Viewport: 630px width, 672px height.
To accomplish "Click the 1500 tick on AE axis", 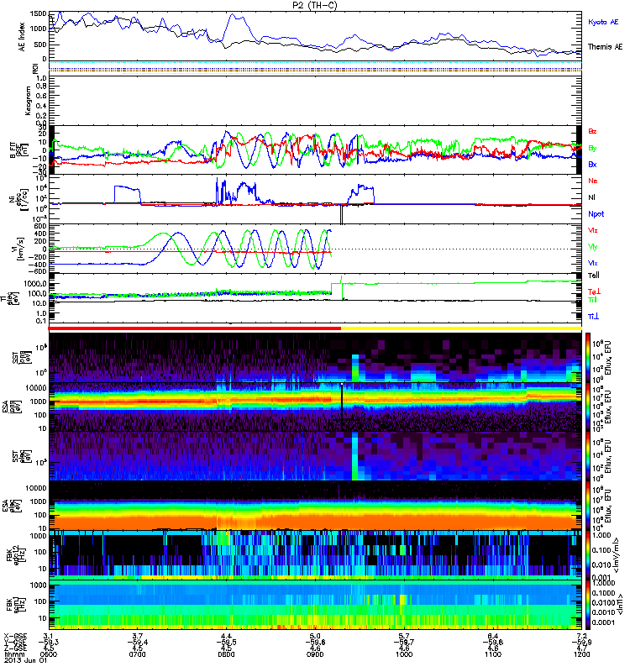I will point(39,13).
